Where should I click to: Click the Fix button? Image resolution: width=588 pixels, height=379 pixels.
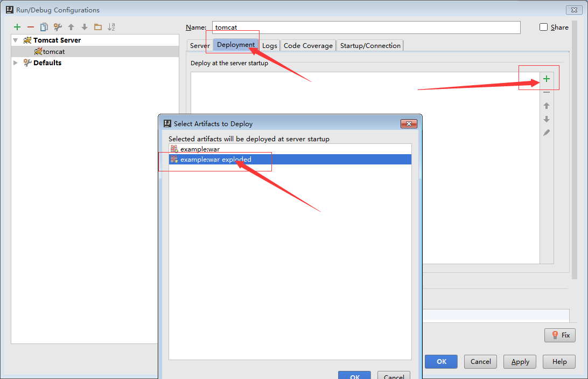[560, 335]
